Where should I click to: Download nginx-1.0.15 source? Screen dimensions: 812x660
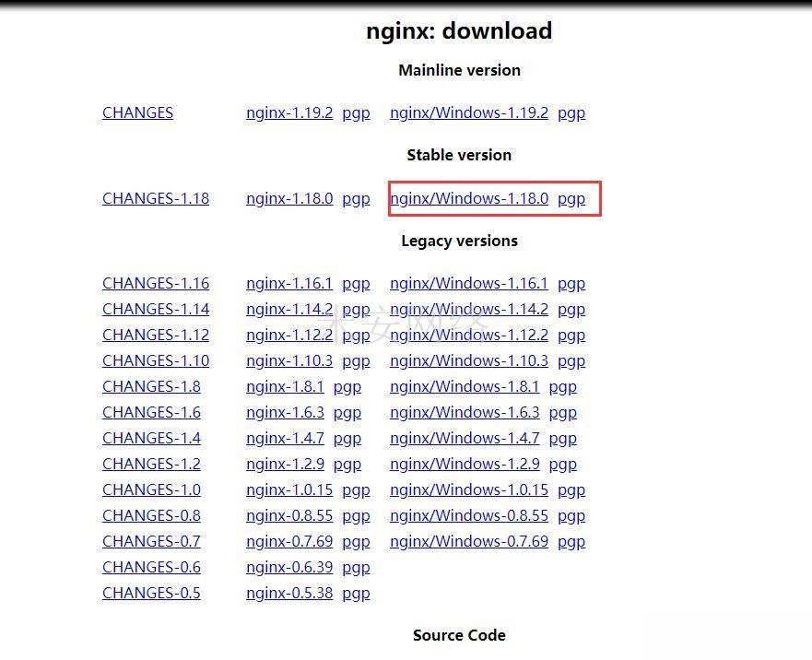point(289,490)
